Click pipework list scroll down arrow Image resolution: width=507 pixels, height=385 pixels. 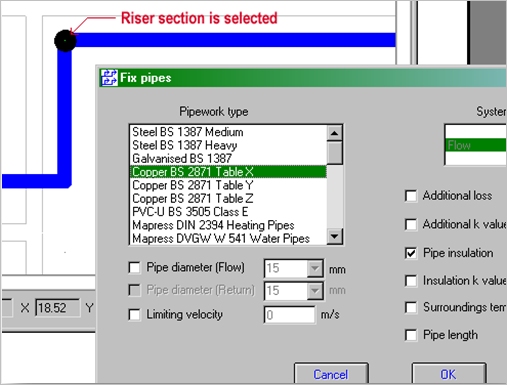pyautogui.click(x=334, y=237)
